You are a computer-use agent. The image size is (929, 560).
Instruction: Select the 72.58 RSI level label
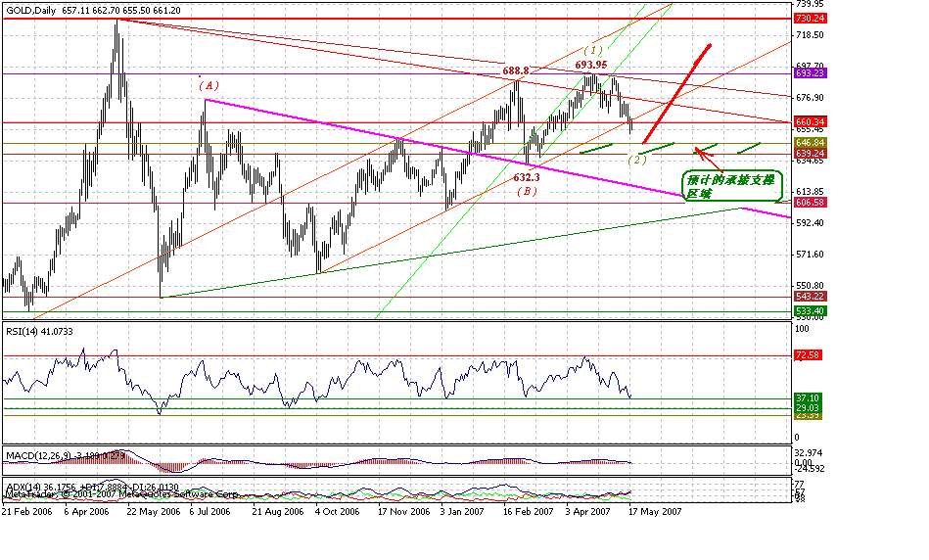click(x=809, y=355)
